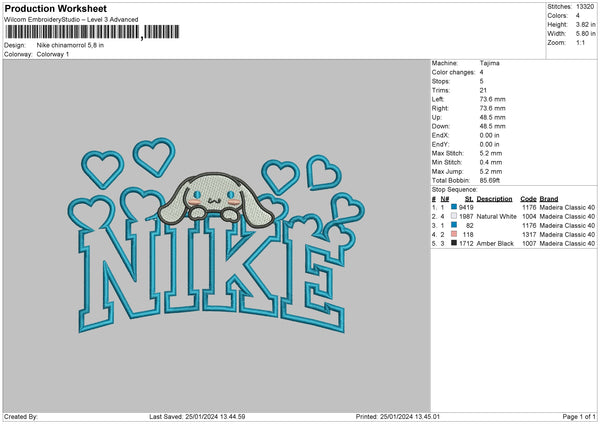
Task: Select the Amber Black color swatch
Action: [x=454, y=243]
